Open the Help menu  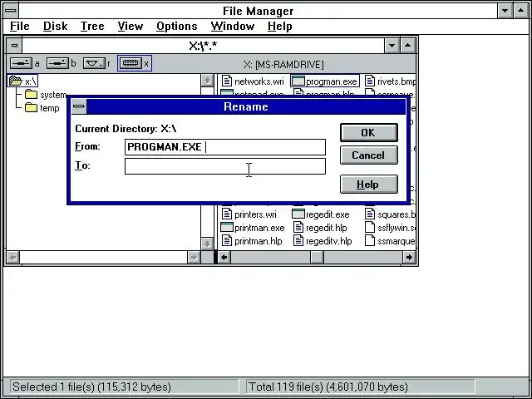[280, 26]
